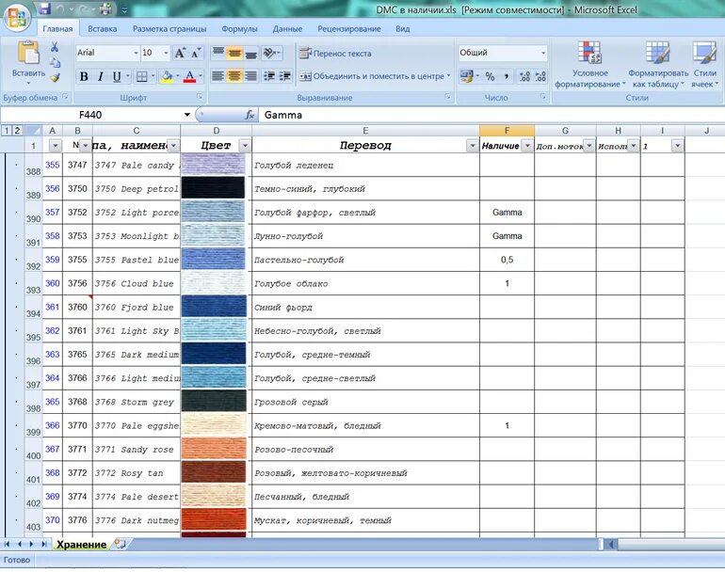
Task: Expand the Объединить и поместить в центре arrow
Action: tap(448, 76)
